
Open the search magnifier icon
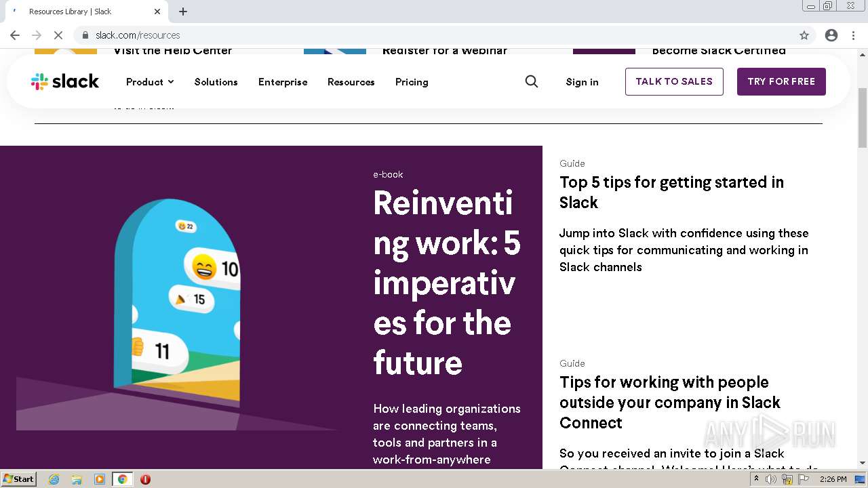pos(532,81)
